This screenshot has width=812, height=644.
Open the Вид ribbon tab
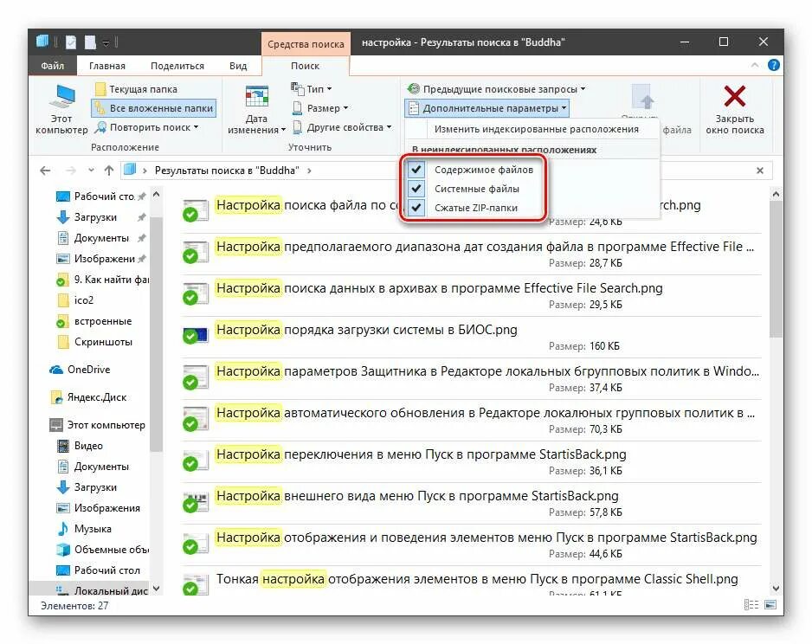237,65
